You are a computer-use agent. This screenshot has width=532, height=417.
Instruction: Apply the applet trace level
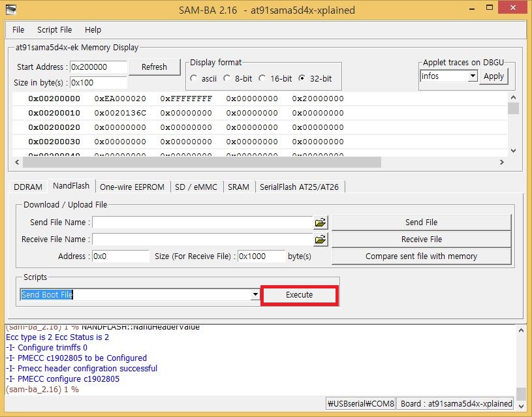point(493,76)
